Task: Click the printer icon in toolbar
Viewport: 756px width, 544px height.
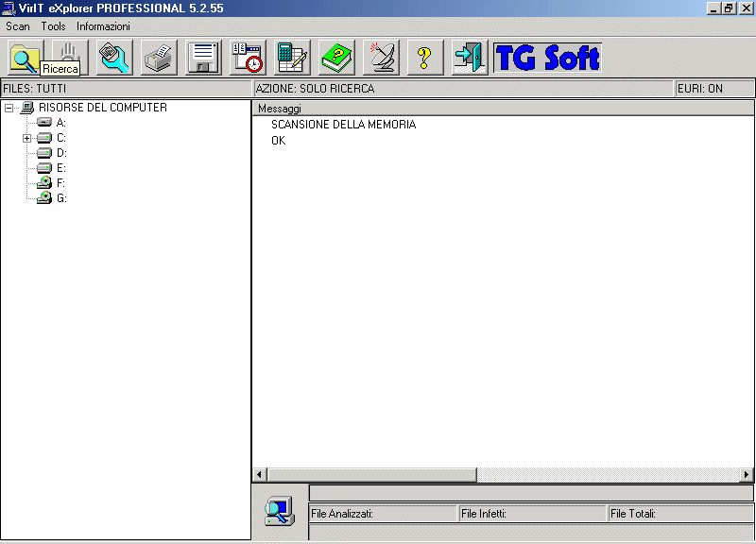Action: click(159, 58)
